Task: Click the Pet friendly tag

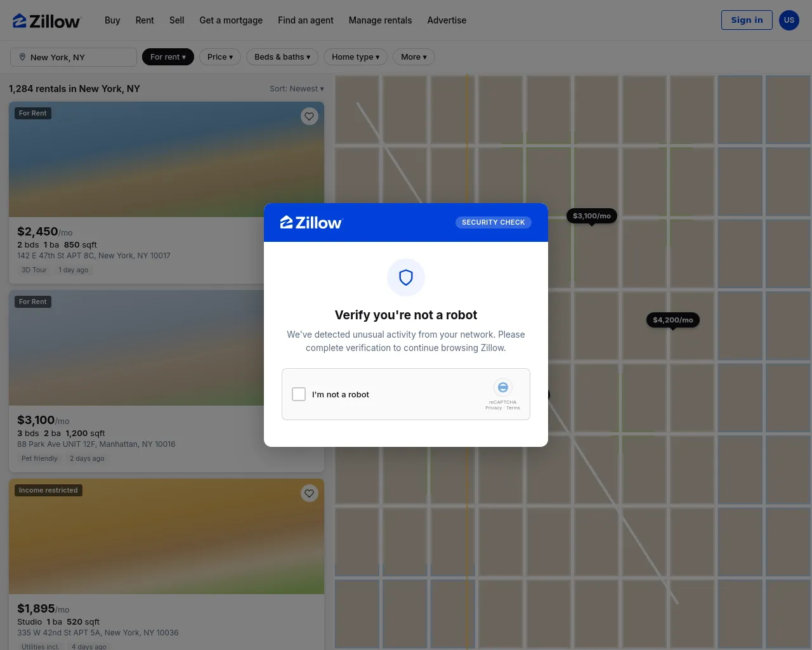Action: click(39, 458)
